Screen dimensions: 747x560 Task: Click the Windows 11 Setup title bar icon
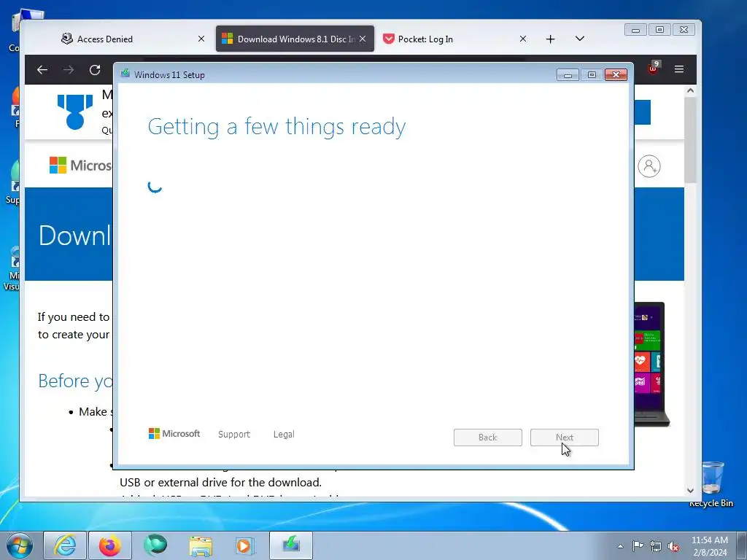pyautogui.click(x=125, y=74)
